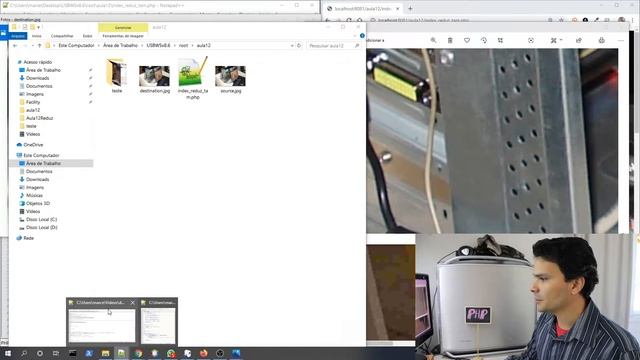Close the localhost aula12 Chrome tab
Screen dimensions: 640x360
397,9
